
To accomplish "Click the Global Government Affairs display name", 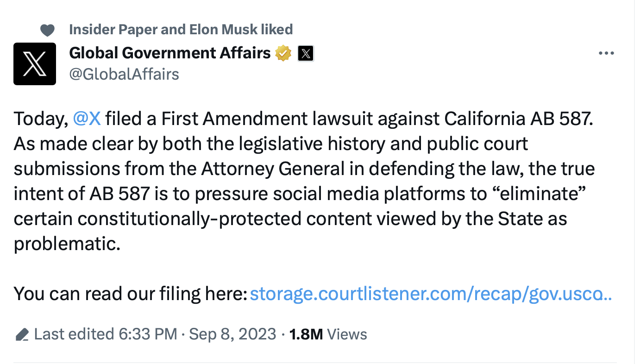I will coord(169,53).
